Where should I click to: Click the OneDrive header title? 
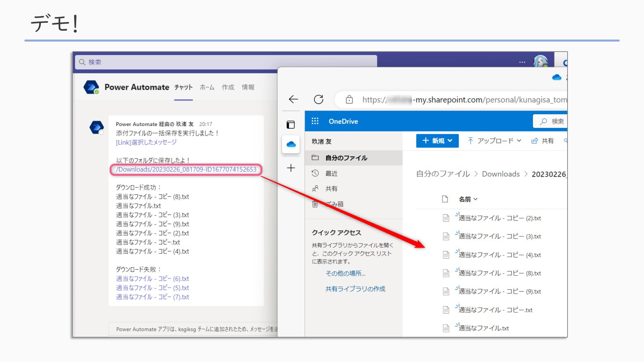pyautogui.click(x=343, y=121)
